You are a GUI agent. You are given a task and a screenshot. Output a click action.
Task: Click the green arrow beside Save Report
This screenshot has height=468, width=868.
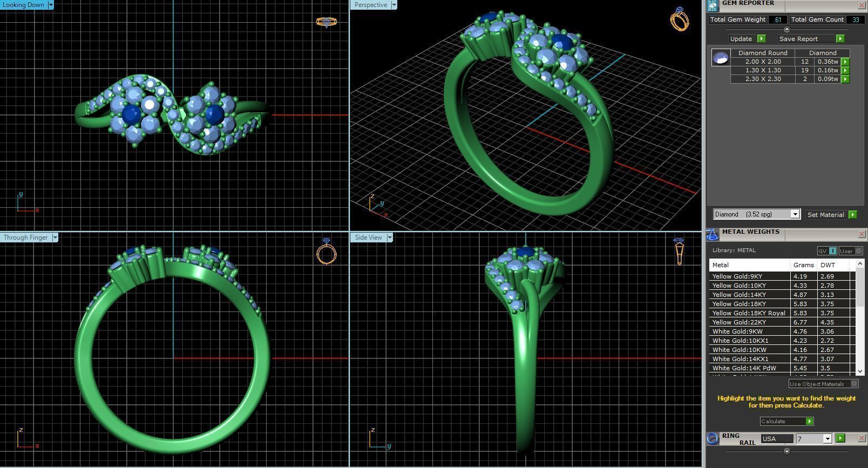click(x=840, y=39)
